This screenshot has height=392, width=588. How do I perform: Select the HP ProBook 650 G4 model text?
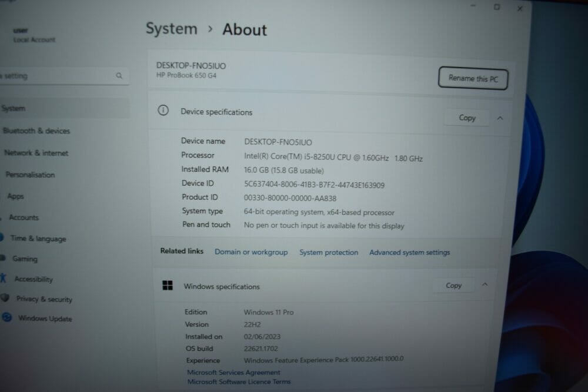click(186, 75)
